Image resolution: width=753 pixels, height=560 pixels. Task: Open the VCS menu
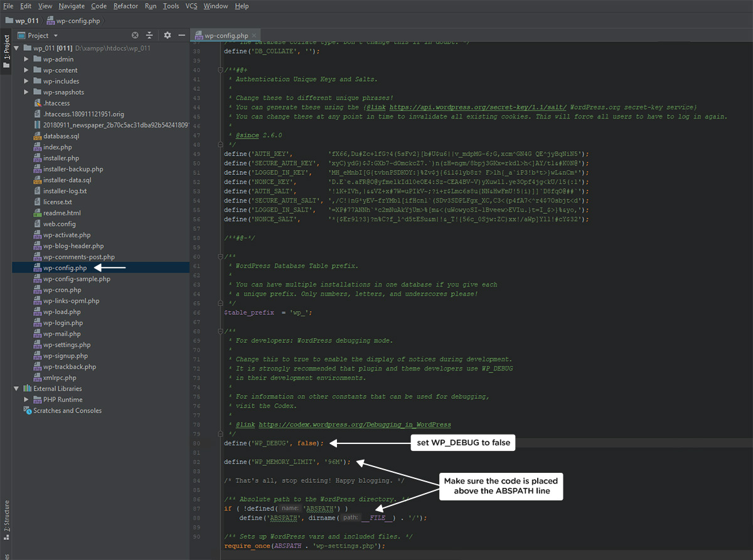(191, 6)
